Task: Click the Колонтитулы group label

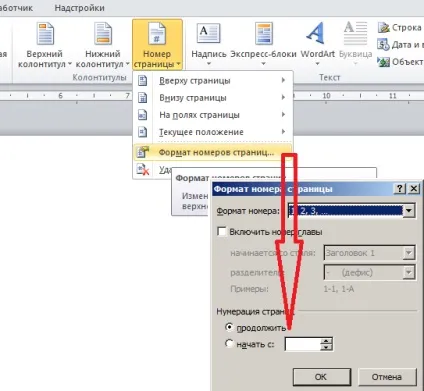Action: click(x=99, y=78)
